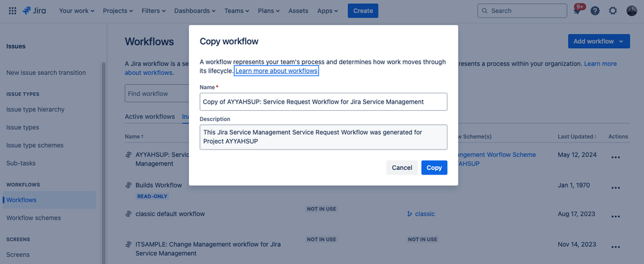Expand the Teams menu
This screenshot has width=644, height=264.
coord(237,11)
